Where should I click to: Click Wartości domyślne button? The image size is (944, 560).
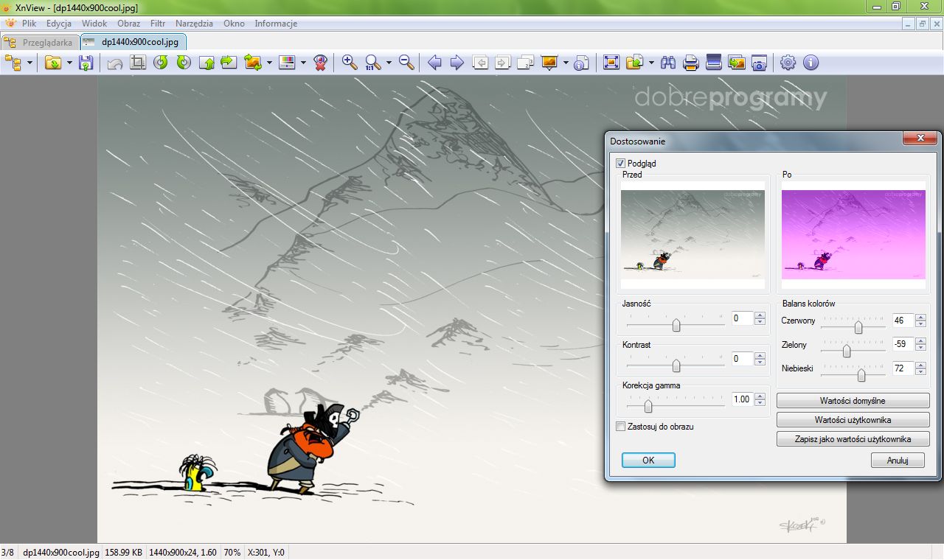coord(853,401)
